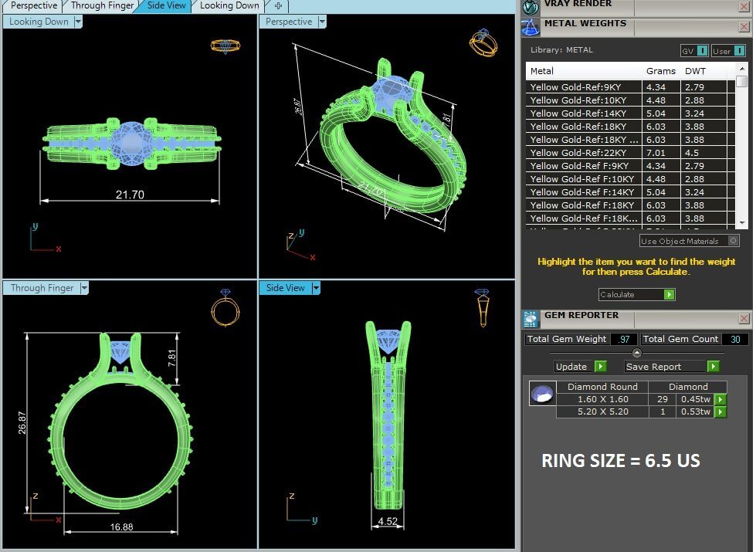Image resolution: width=756 pixels, height=552 pixels.
Task: Click green arrow next to Update
Action: (x=600, y=367)
